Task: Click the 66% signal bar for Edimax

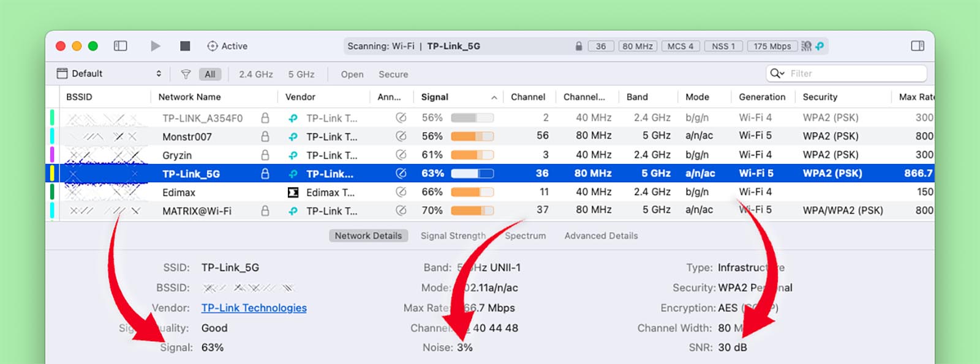Action: pos(472,192)
